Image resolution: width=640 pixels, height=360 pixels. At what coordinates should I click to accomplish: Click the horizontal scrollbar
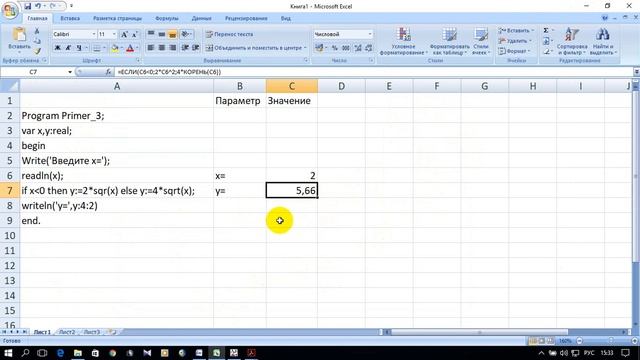[504, 332]
